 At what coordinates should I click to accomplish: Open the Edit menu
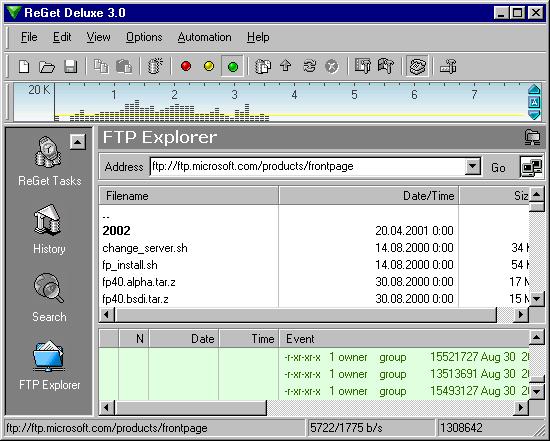pos(62,37)
